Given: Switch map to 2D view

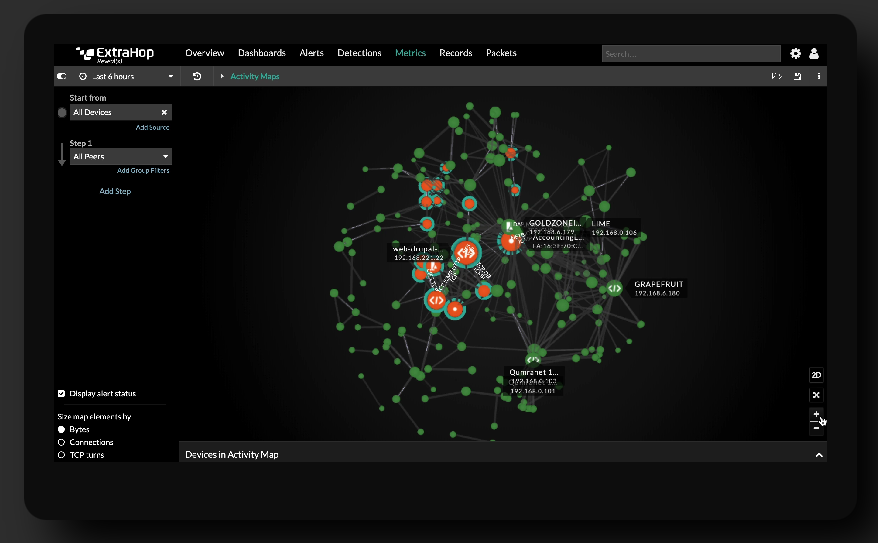Looking at the screenshot, I should tap(816, 375).
